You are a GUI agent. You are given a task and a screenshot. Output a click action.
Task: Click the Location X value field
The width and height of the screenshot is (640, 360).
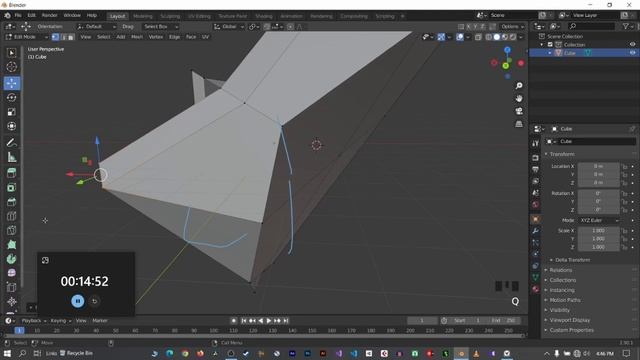[598, 166]
